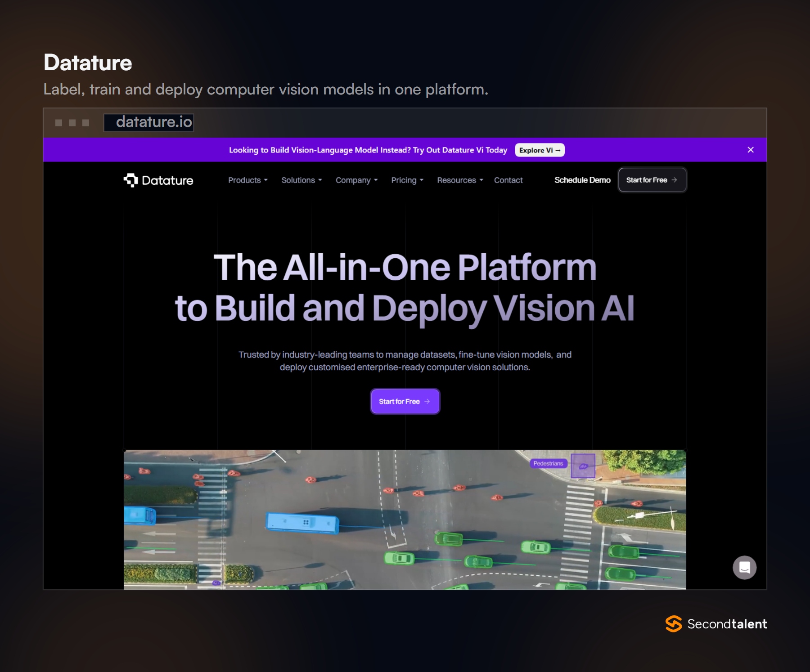Expand the Resources dropdown menu
The image size is (810, 672).
pos(460,180)
